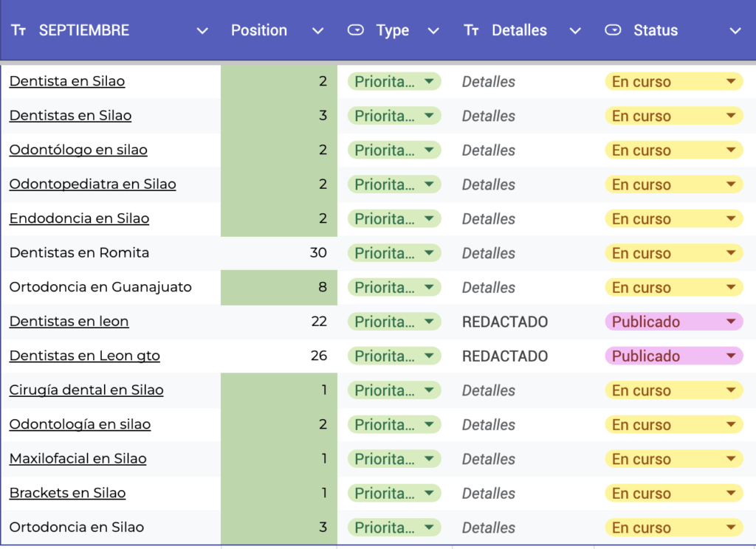Open the Status column header menu arrow
756x549 pixels.
click(x=735, y=31)
